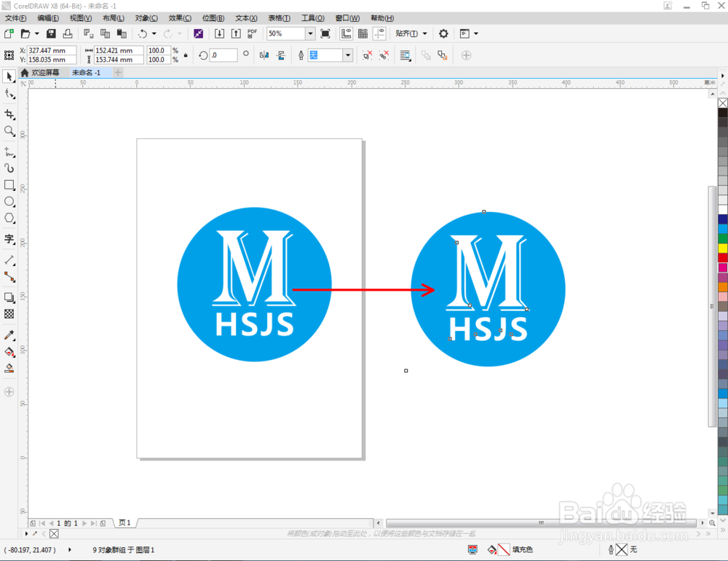Click the X position input field

pyautogui.click(x=52, y=51)
